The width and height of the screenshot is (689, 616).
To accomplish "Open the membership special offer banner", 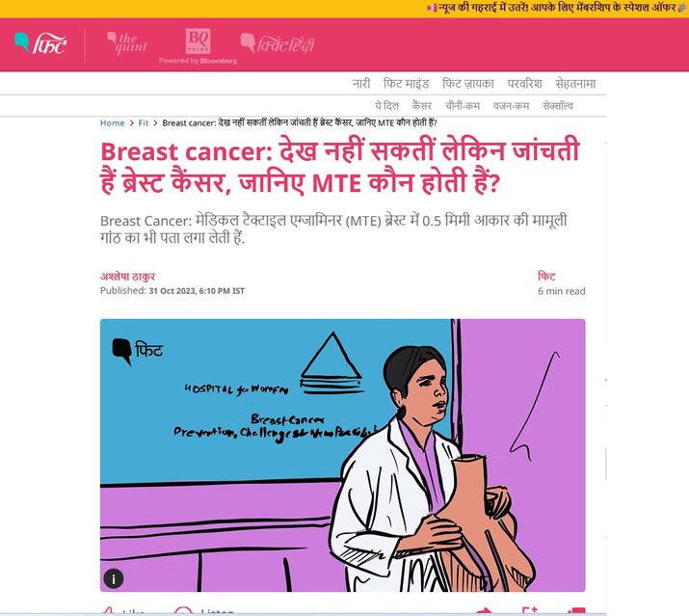I will pyautogui.click(x=557, y=8).
